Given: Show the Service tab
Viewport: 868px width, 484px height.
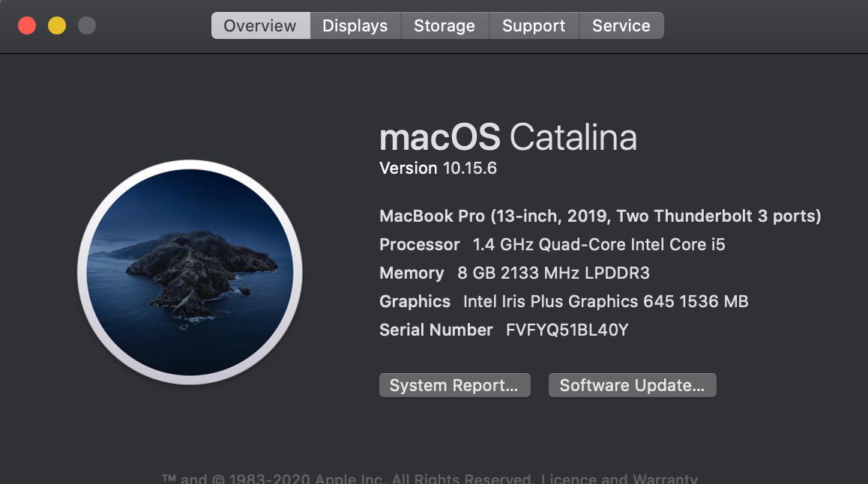Looking at the screenshot, I should (x=621, y=25).
